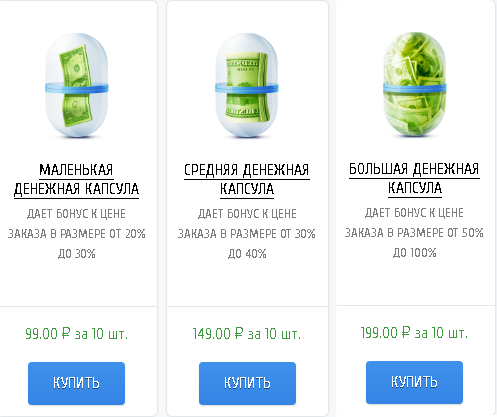The image size is (497, 417).
Task: Select the single dollar bill in small capsule
Action: pos(76,86)
